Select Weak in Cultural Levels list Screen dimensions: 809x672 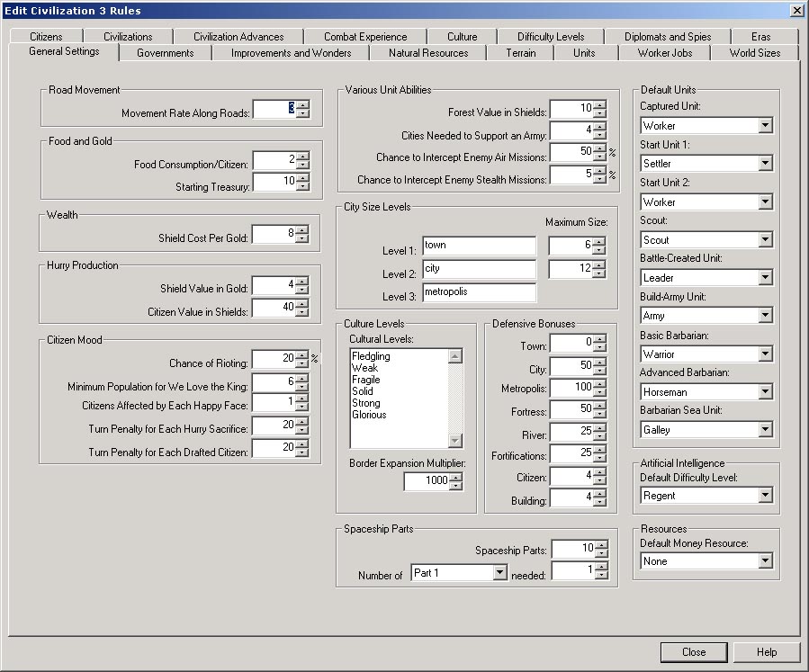pyautogui.click(x=364, y=368)
